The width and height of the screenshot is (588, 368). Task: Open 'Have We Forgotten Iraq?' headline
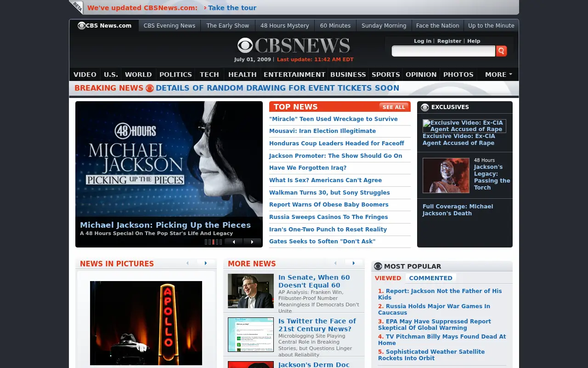click(308, 168)
